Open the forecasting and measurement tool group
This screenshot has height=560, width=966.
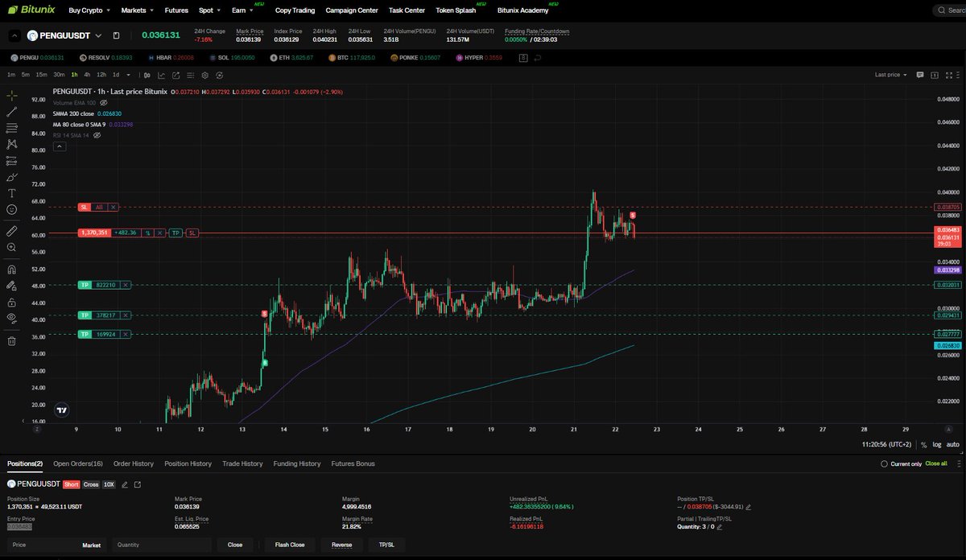(x=12, y=161)
